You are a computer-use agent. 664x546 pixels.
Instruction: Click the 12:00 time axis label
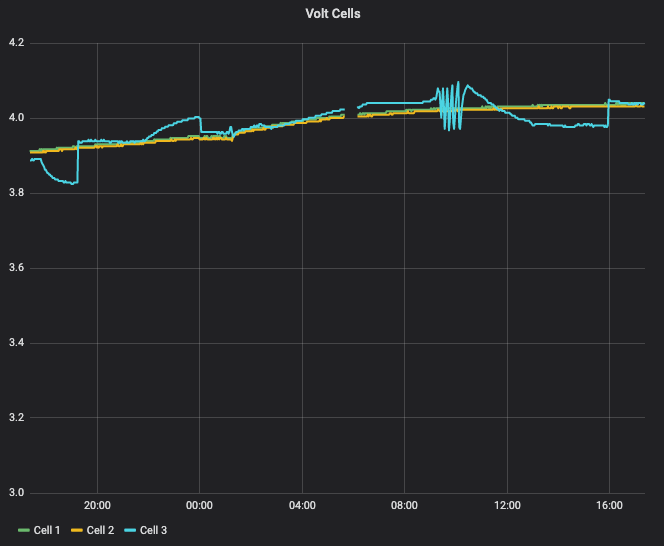[x=507, y=505]
